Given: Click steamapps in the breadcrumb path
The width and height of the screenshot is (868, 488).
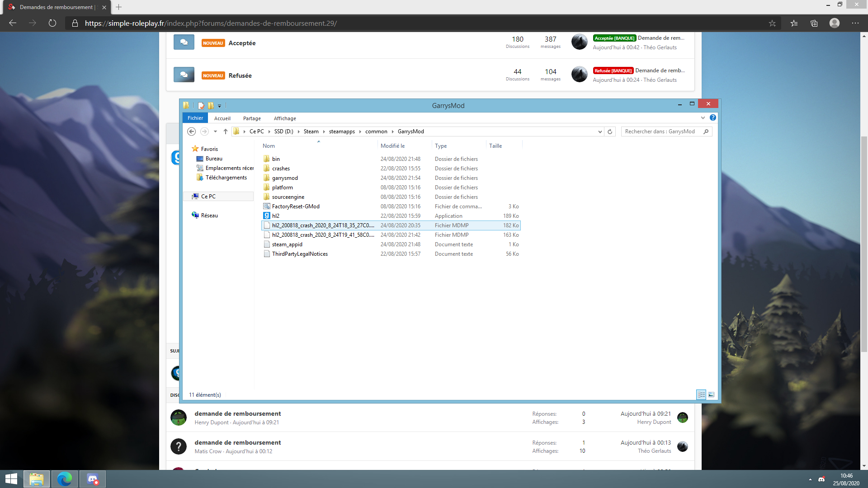Looking at the screenshot, I should click(342, 131).
